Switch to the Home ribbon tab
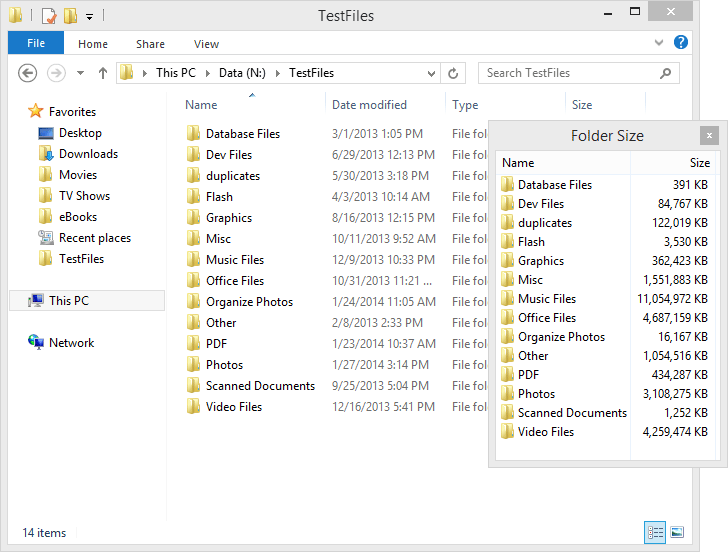The width and height of the screenshot is (728, 552). click(93, 44)
